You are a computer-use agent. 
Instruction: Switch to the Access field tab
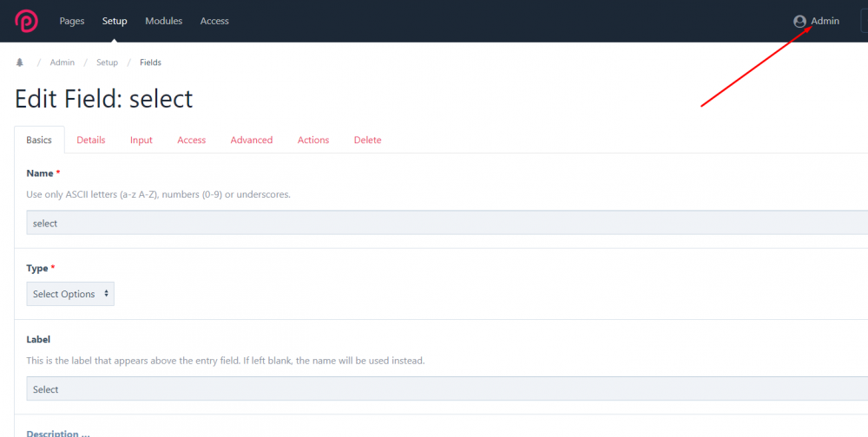(192, 140)
